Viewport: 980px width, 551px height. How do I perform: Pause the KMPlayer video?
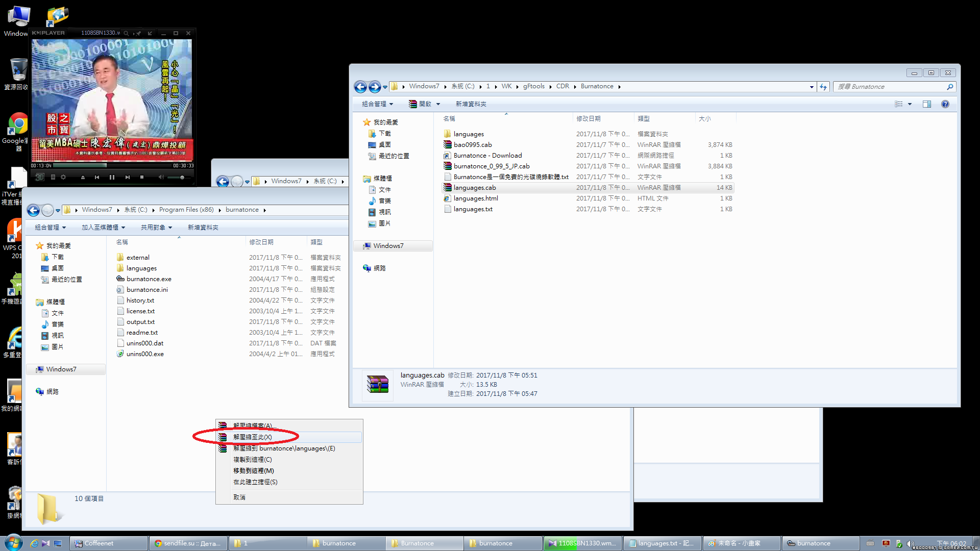click(x=112, y=177)
